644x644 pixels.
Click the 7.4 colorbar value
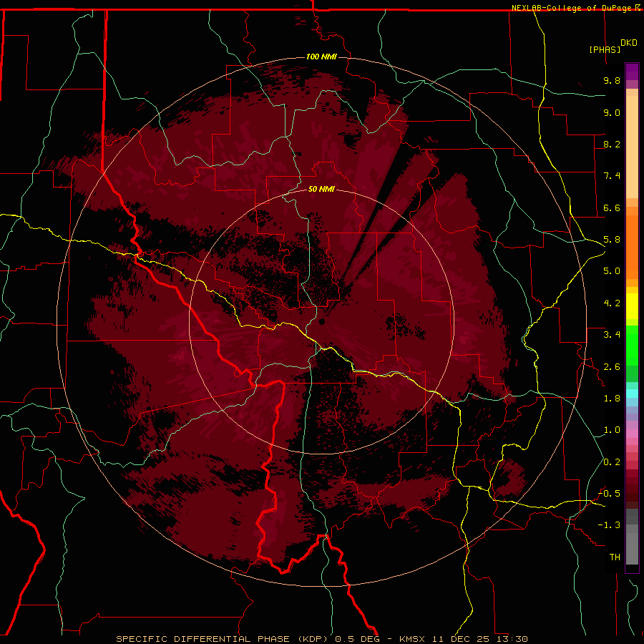pos(612,176)
